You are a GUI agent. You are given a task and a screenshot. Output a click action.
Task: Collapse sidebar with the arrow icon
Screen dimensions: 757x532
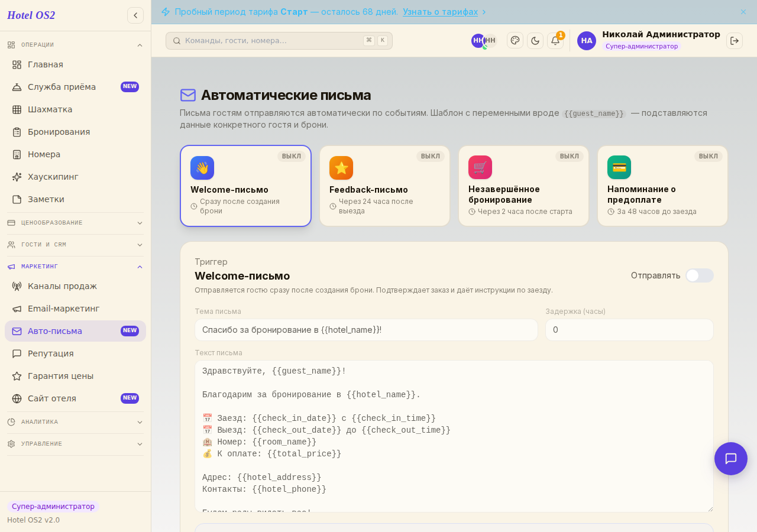pos(135,15)
